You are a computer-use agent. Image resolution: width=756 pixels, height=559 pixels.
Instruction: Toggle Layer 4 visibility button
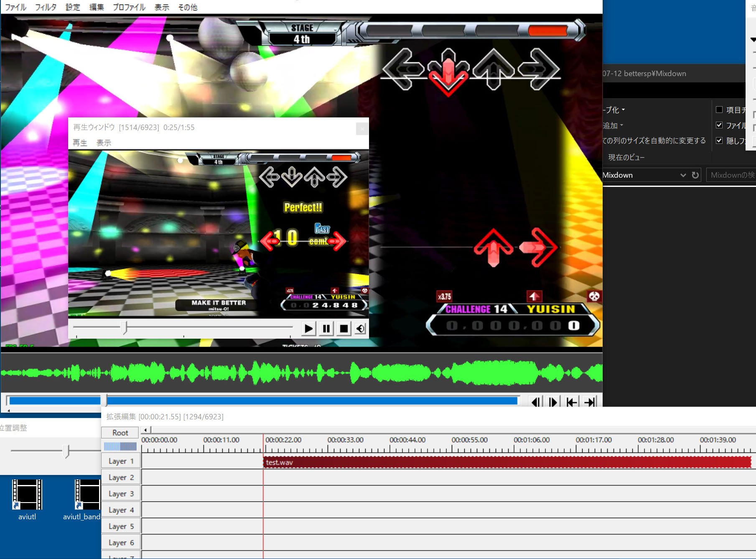[121, 510]
